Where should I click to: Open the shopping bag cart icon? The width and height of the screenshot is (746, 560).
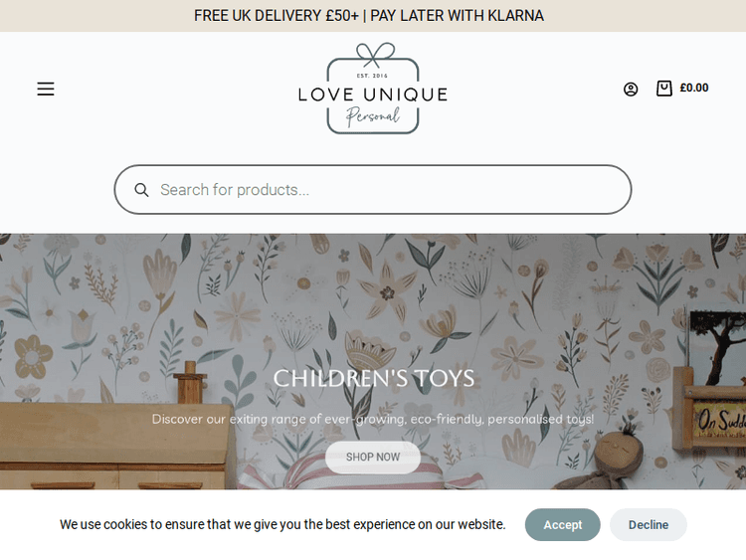[664, 88]
